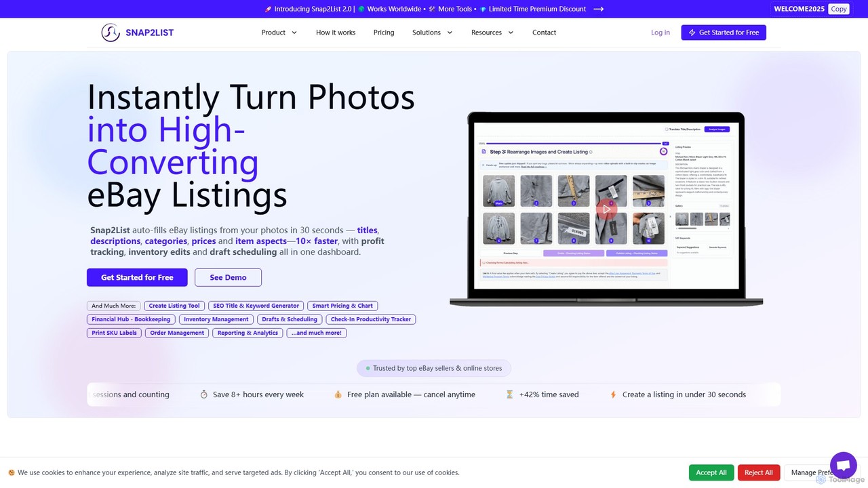The height and width of the screenshot is (488, 868).
Task: Click the categories highlighted text
Action: (x=166, y=241)
